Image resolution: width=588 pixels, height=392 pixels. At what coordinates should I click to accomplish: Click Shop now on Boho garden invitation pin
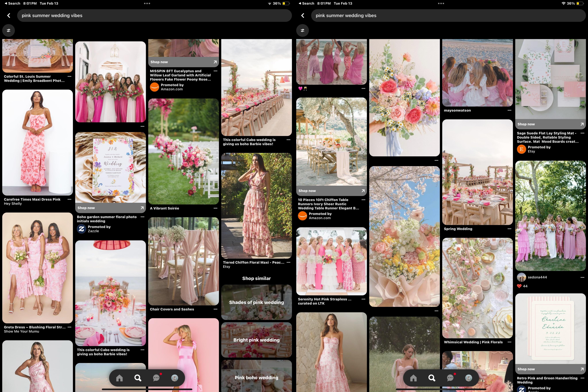click(x=110, y=208)
